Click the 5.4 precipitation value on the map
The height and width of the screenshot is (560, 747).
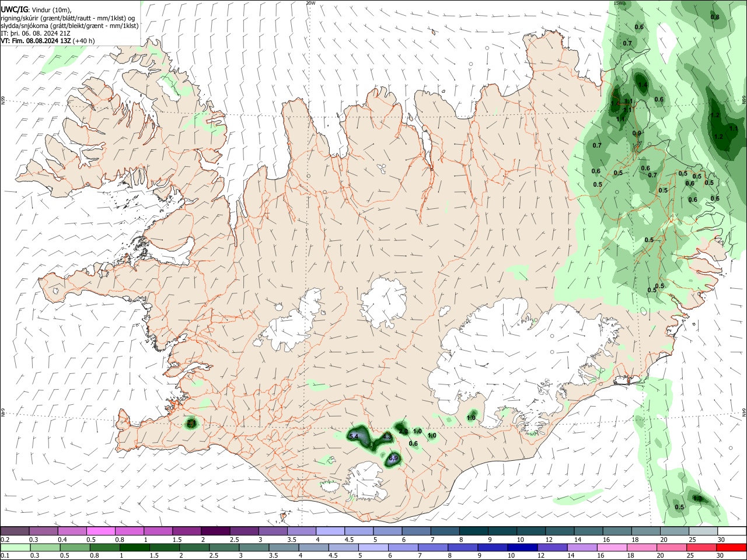pyautogui.click(x=353, y=436)
